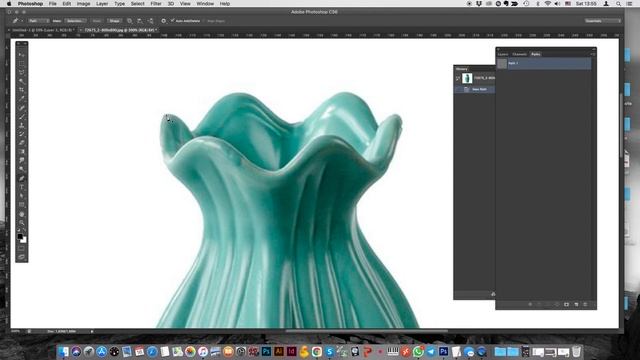The width and height of the screenshot is (640, 360).
Task: Create new path in Paths panel
Action: pyautogui.click(x=576, y=304)
